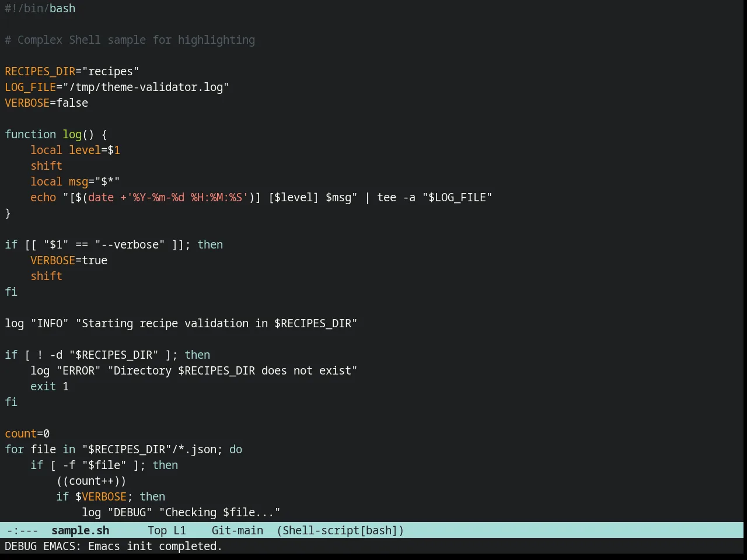Click the Top position indicator in mode line
The width and height of the screenshot is (747, 560).
click(x=157, y=530)
